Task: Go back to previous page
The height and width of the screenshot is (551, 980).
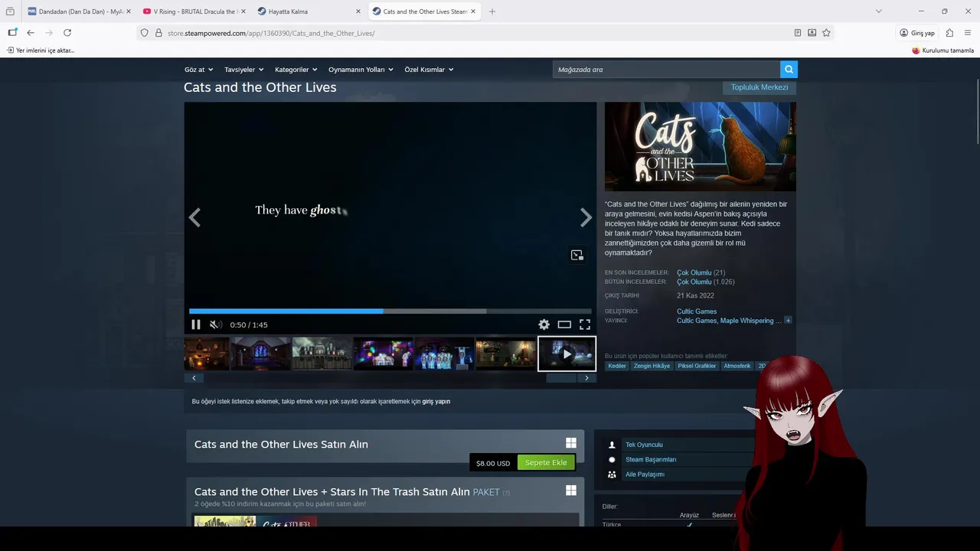Action: click(x=31, y=33)
